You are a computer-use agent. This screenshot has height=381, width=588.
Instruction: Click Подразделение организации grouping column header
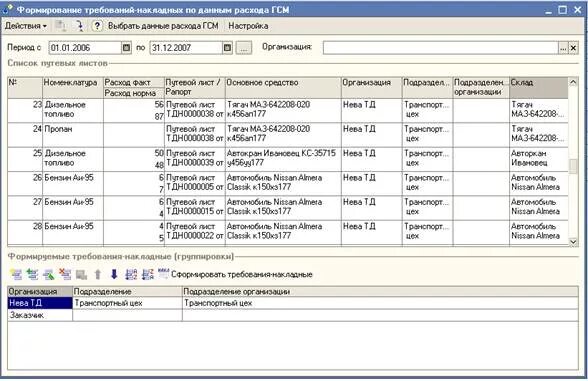[x=380, y=291]
